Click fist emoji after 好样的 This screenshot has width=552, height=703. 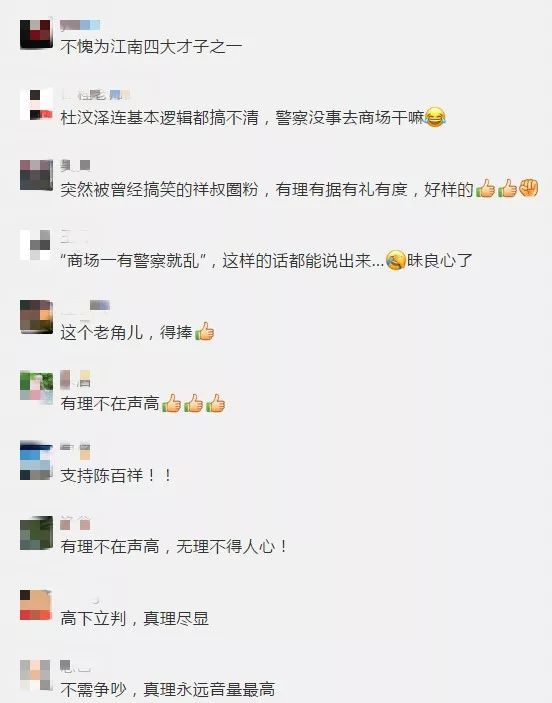coord(528,188)
